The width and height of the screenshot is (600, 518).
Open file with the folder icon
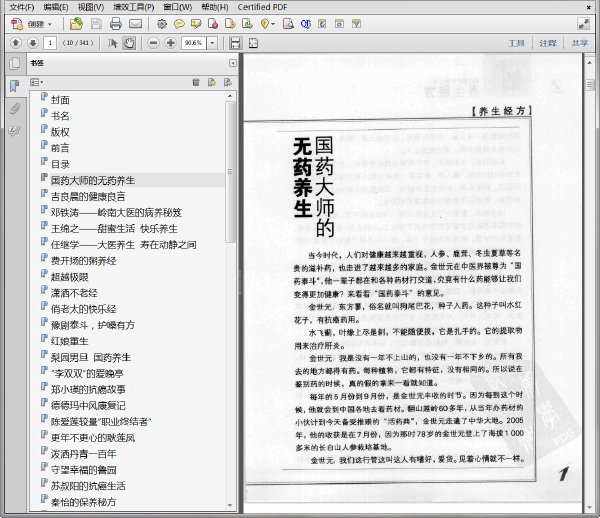[77, 24]
